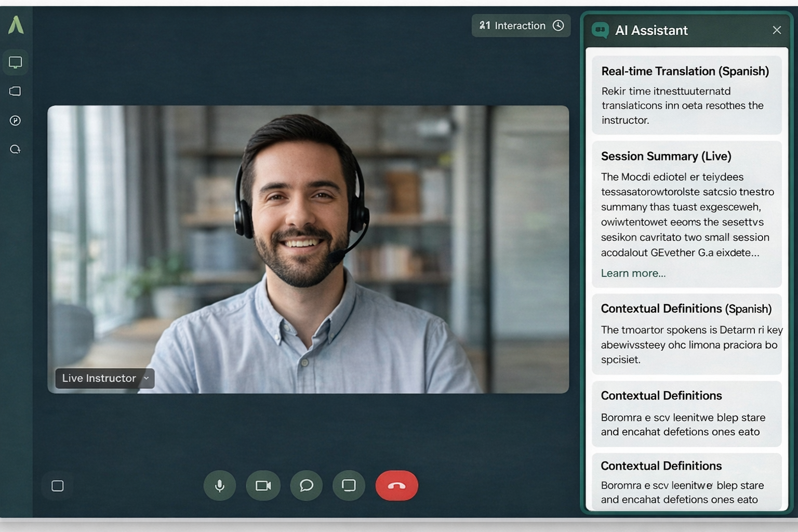Click the Learn more link
Screen dimensions: 798x532
click(633, 273)
